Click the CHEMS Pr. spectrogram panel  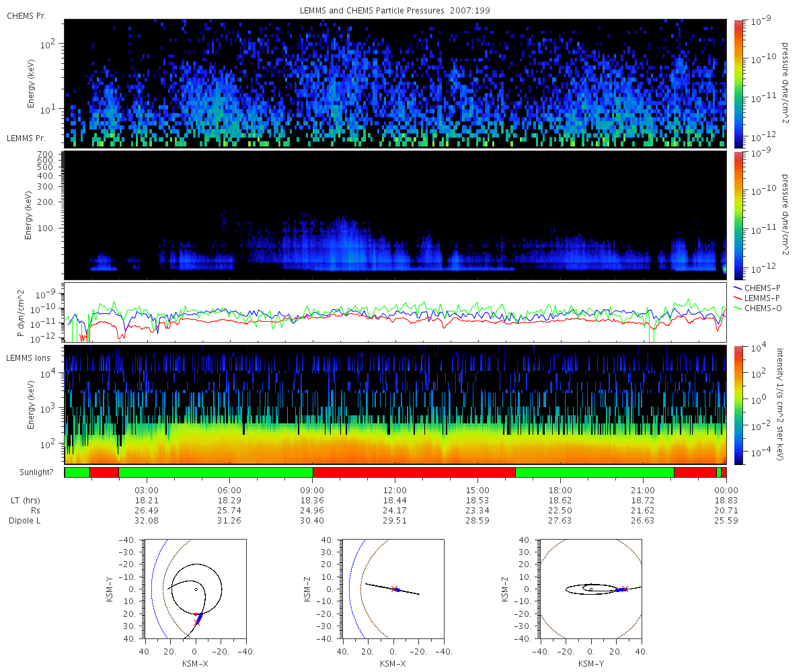(395, 83)
